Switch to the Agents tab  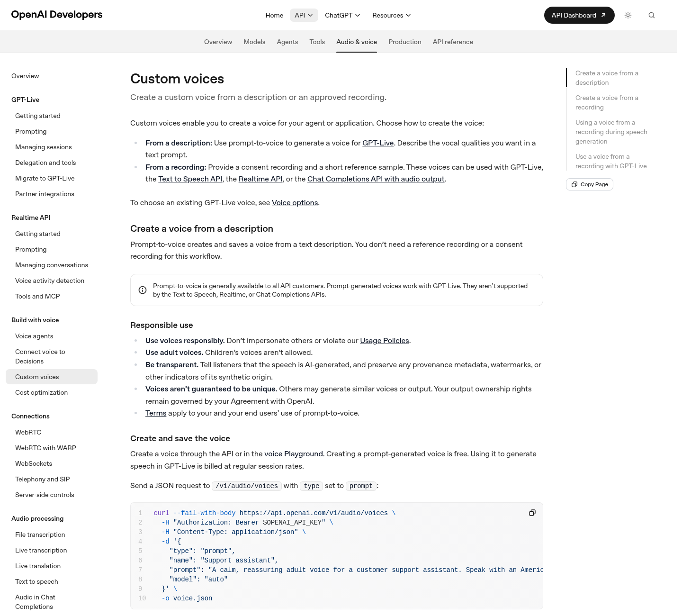(287, 42)
